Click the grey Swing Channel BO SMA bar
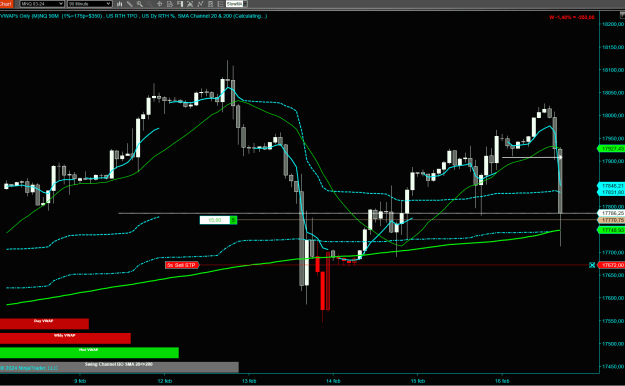 click(x=119, y=367)
